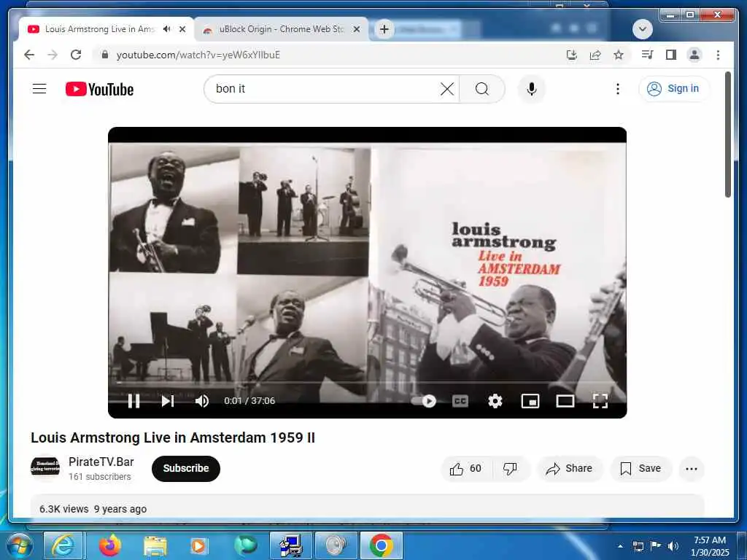
Task: Mute audio icon on Louis Armstrong tab
Action: [x=166, y=29]
